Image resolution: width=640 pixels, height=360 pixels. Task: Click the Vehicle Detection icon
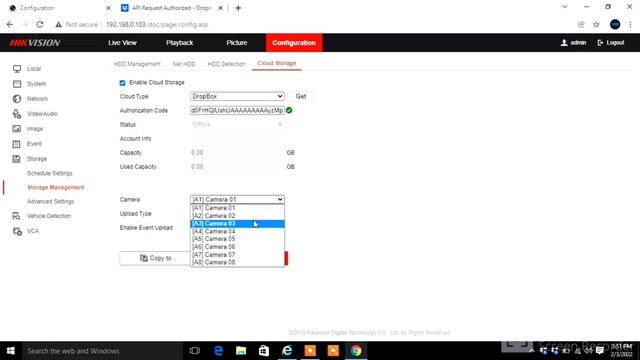(x=17, y=216)
